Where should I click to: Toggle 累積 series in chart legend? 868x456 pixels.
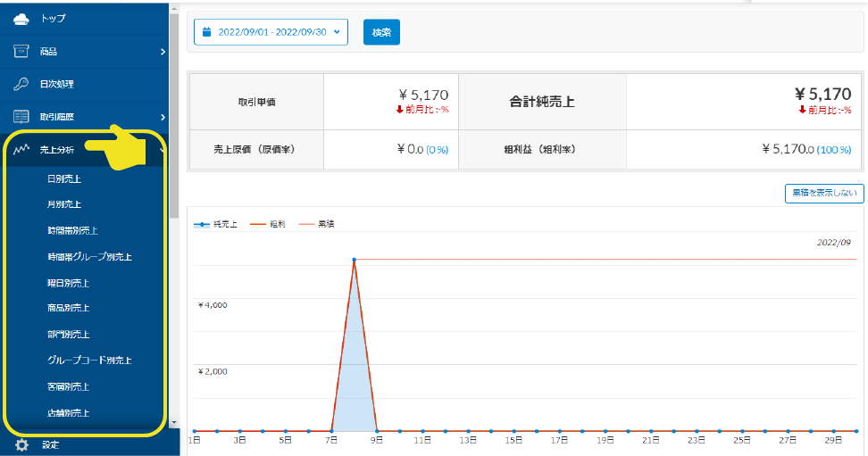coord(316,224)
